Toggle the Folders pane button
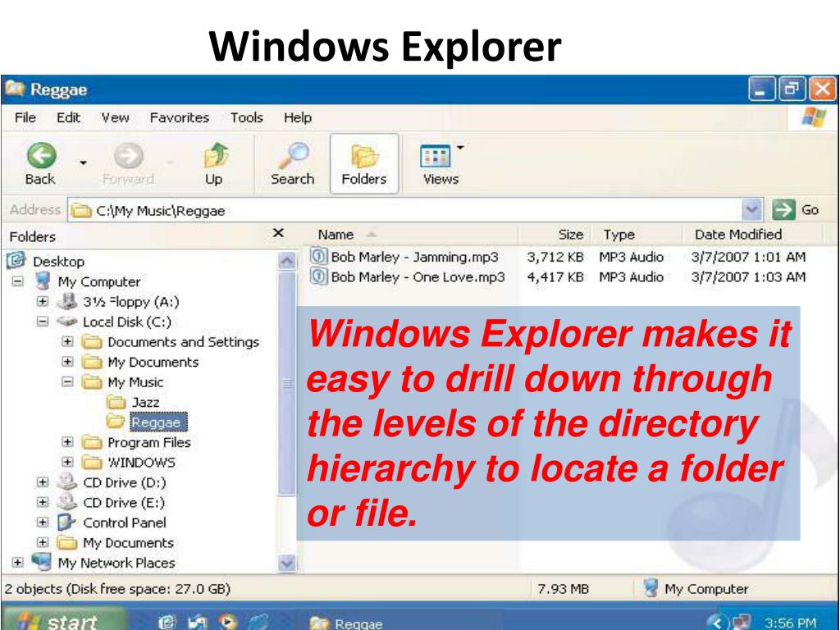This screenshot has width=840, height=630. click(364, 163)
